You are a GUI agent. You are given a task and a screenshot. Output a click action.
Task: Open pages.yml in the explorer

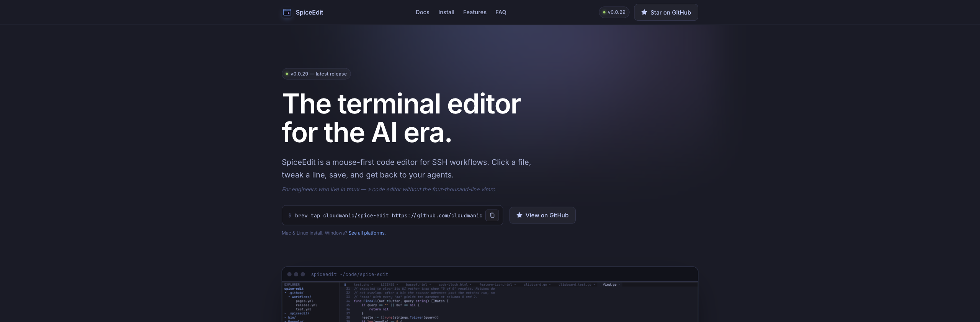pos(304,301)
